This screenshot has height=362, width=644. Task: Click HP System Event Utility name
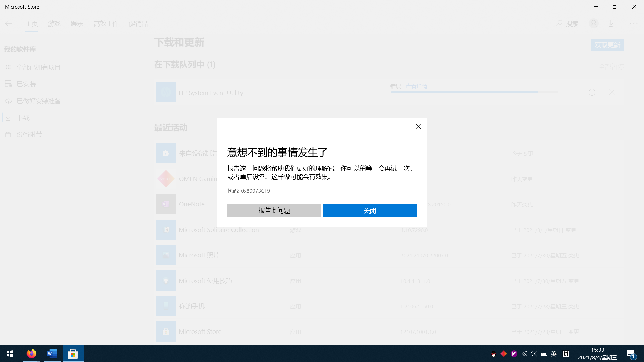tap(211, 93)
